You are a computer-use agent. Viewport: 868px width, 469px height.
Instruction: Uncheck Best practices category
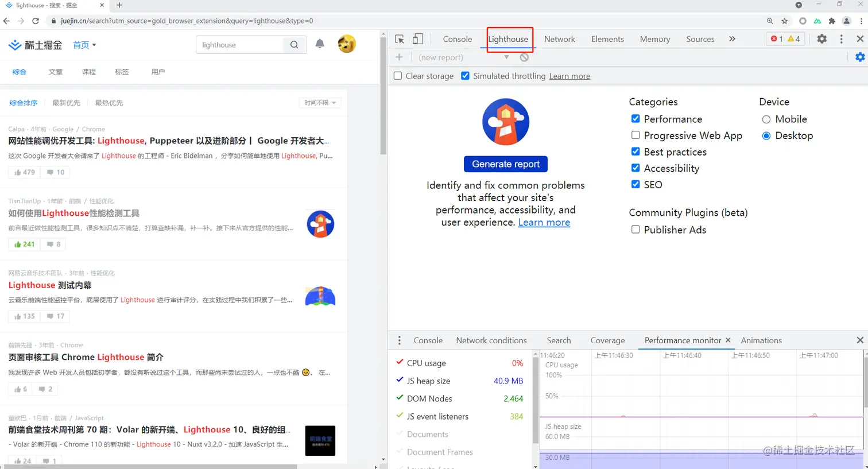coord(635,152)
